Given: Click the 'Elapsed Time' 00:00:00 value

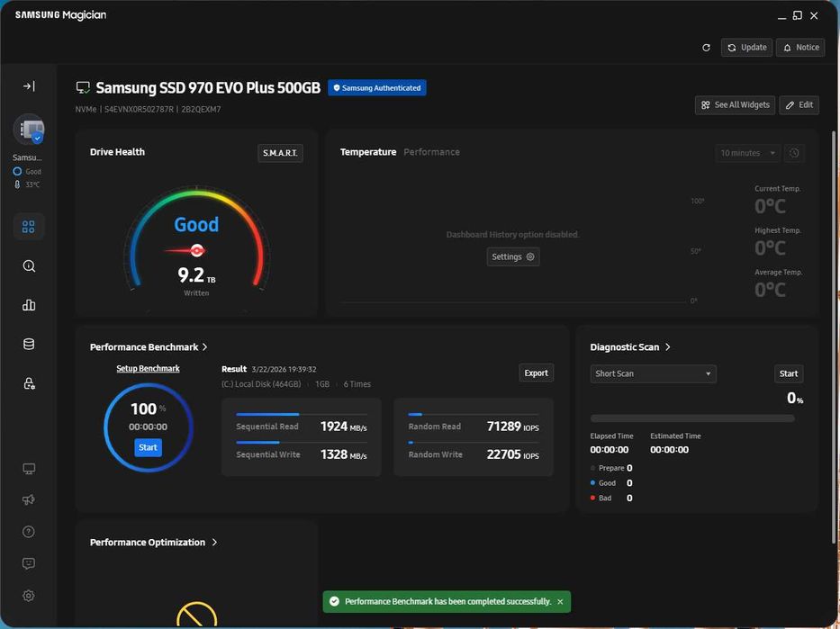Looking at the screenshot, I should pyautogui.click(x=610, y=450).
